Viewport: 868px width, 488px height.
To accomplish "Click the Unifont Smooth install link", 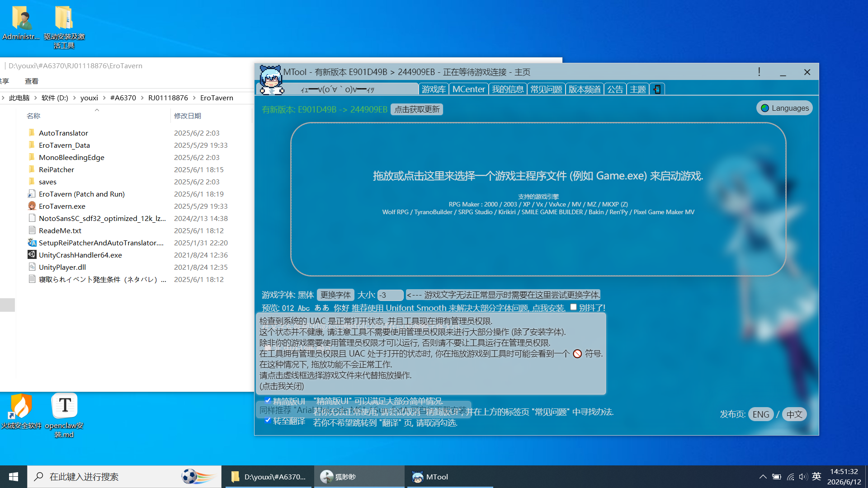I will [x=458, y=308].
